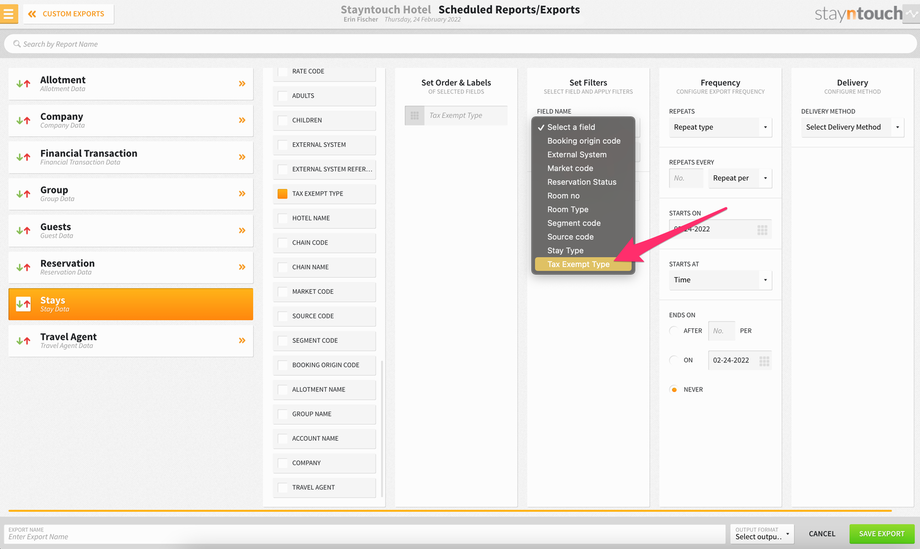Select the Ends On date radio
Image resolution: width=920 pixels, height=549 pixels.
674,360
